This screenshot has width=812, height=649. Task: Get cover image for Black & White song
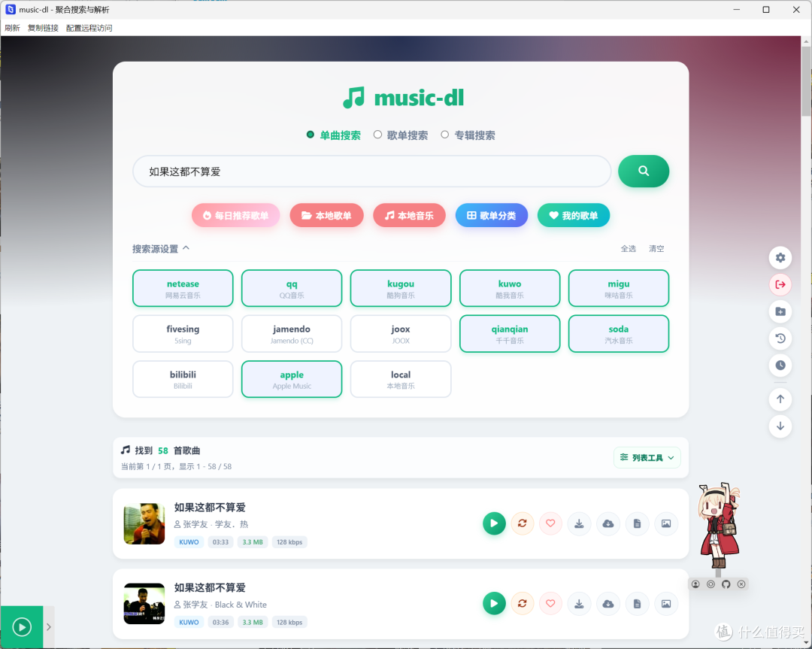pyautogui.click(x=666, y=603)
